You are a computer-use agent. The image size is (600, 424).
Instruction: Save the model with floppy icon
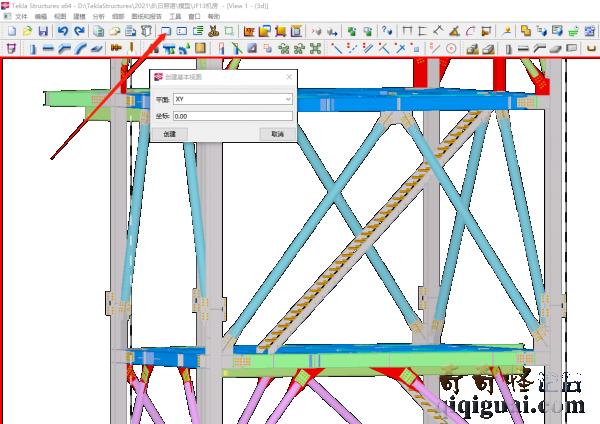43,31
